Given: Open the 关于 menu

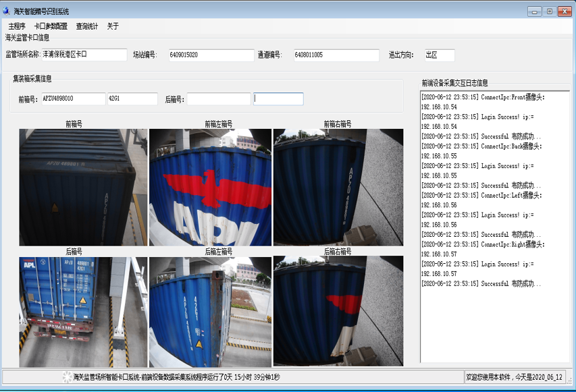Looking at the screenshot, I should coord(113,26).
